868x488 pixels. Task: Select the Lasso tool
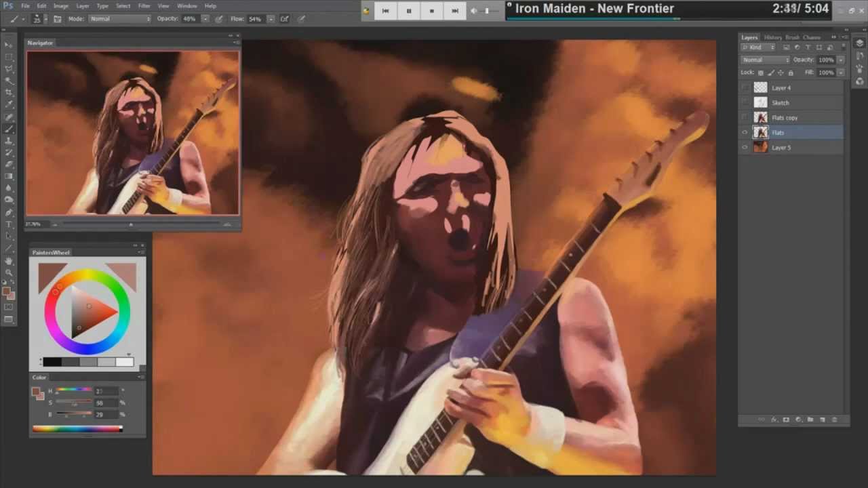point(9,68)
